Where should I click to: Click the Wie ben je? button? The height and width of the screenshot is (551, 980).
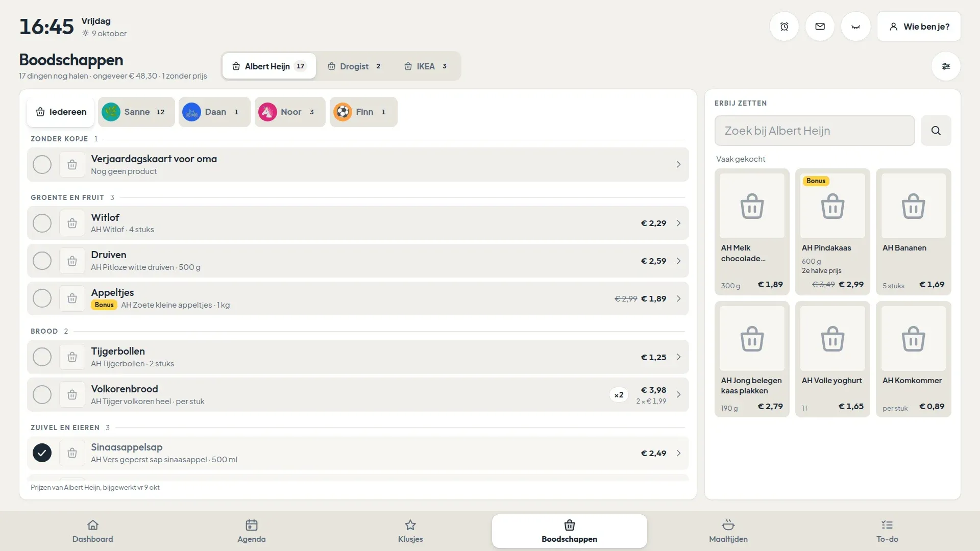(919, 27)
